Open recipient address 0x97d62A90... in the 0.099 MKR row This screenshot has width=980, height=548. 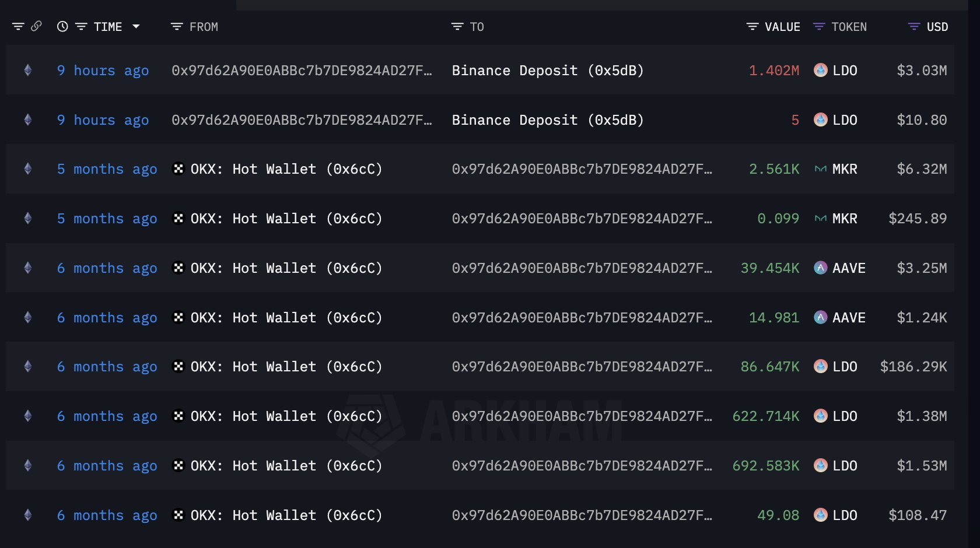[582, 219]
